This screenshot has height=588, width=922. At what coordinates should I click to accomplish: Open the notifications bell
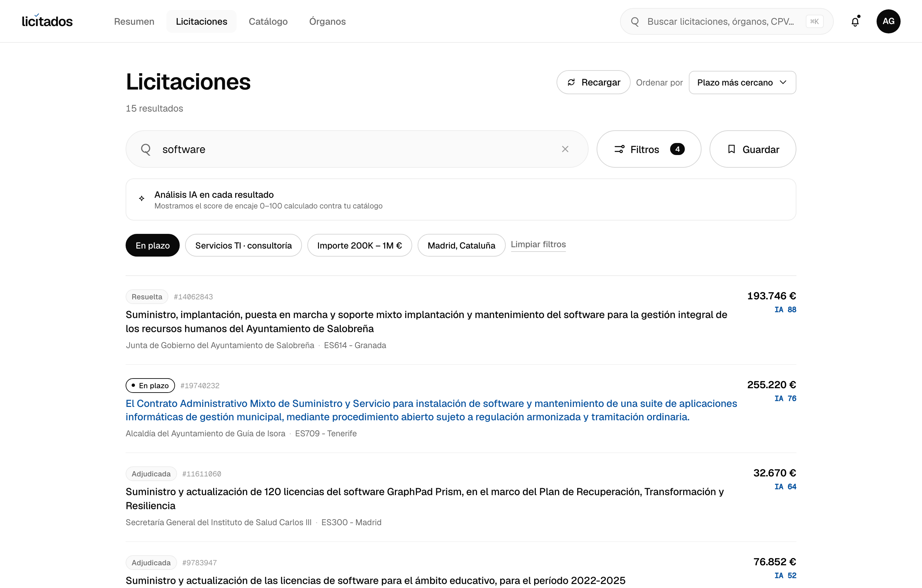tap(855, 21)
